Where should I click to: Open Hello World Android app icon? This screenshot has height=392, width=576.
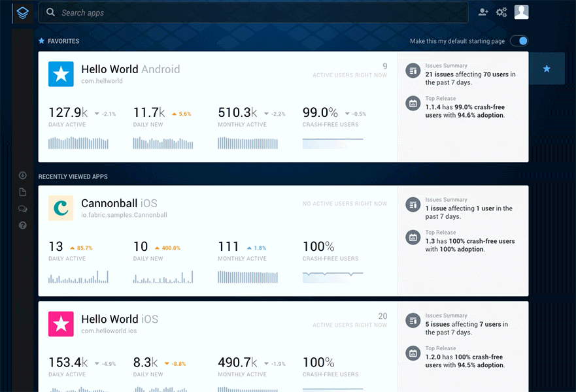61,74
